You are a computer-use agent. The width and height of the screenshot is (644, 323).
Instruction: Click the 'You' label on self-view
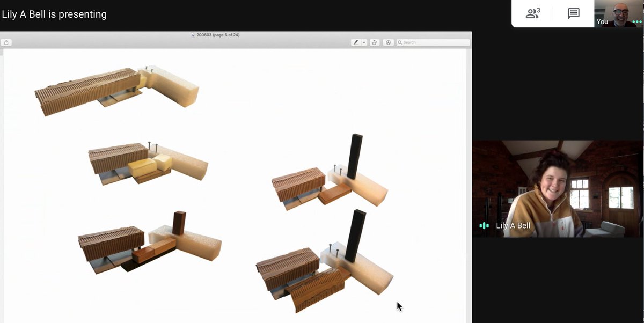pos(602,22)
